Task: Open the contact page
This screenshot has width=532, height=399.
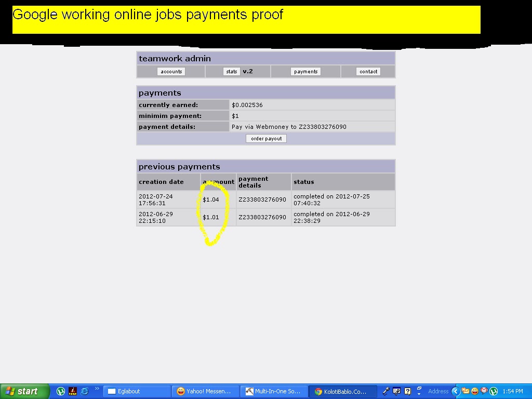Action: point(368,72)
